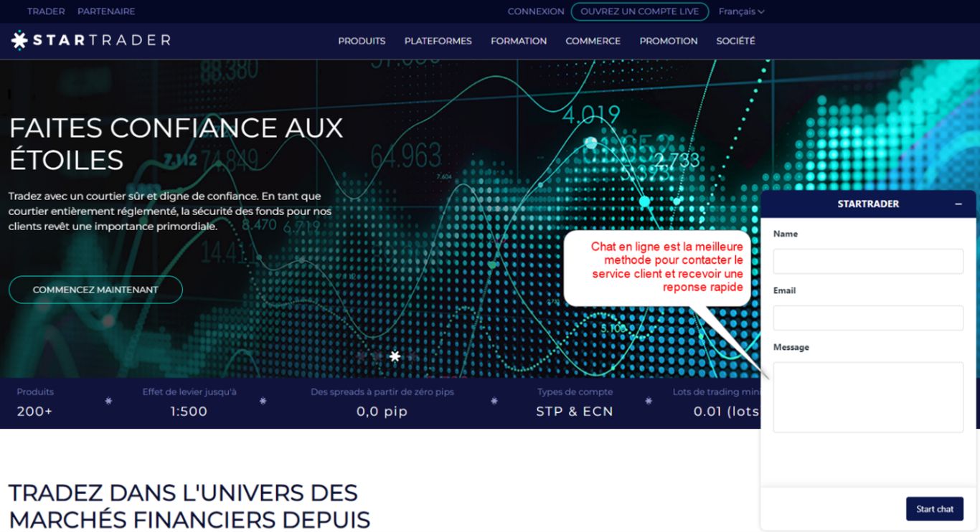Click the 0,0 pip spread value

382,412
